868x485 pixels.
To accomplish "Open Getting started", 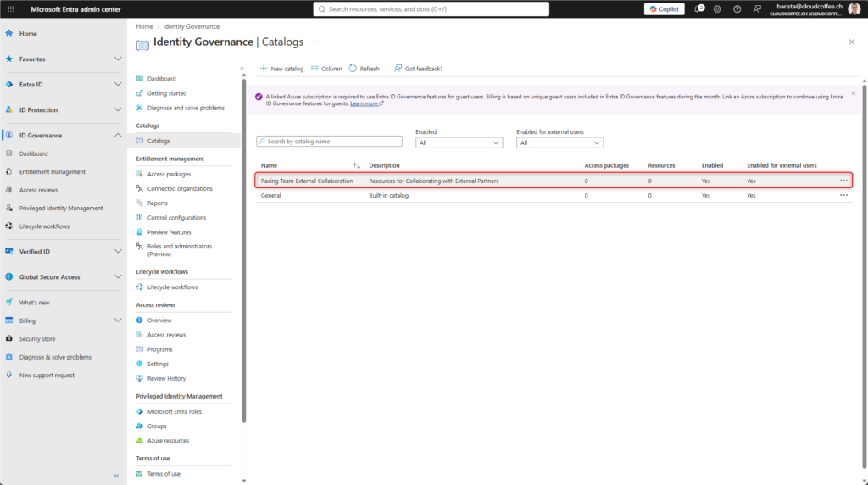I will tap(167, 93).
